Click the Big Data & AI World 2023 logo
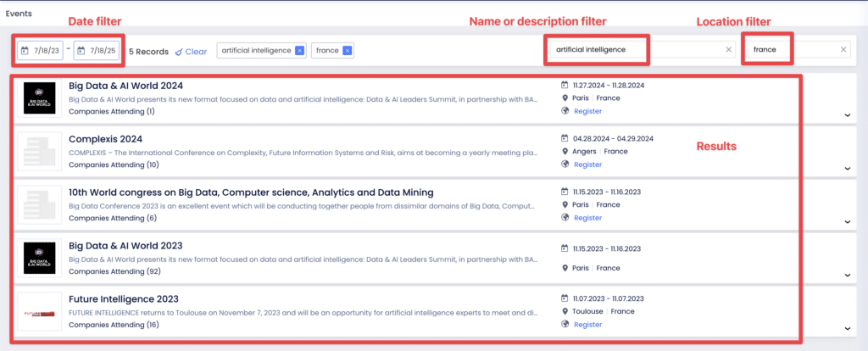The width and height of the screenshot is (868, 351). click(x=39, y=258)
